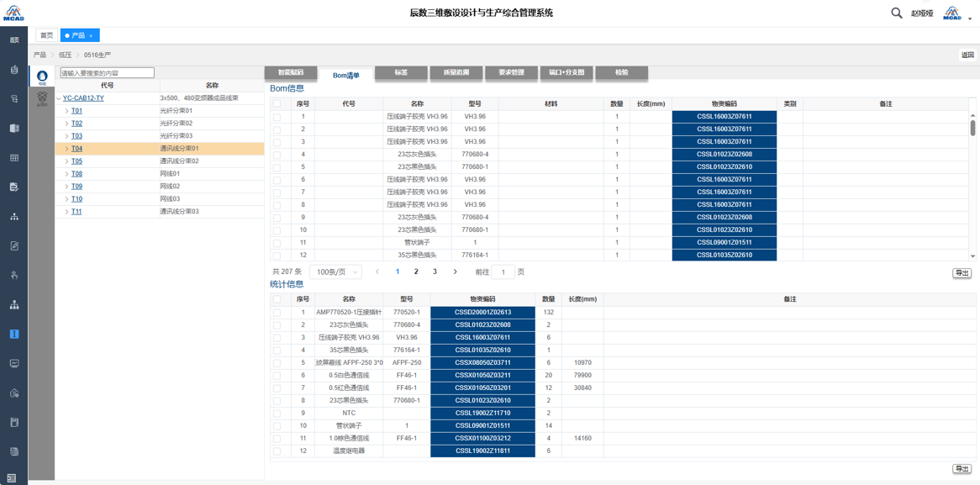
Task: Click the 返回 button
Action: pyautogui.click(x=967, y=55)
